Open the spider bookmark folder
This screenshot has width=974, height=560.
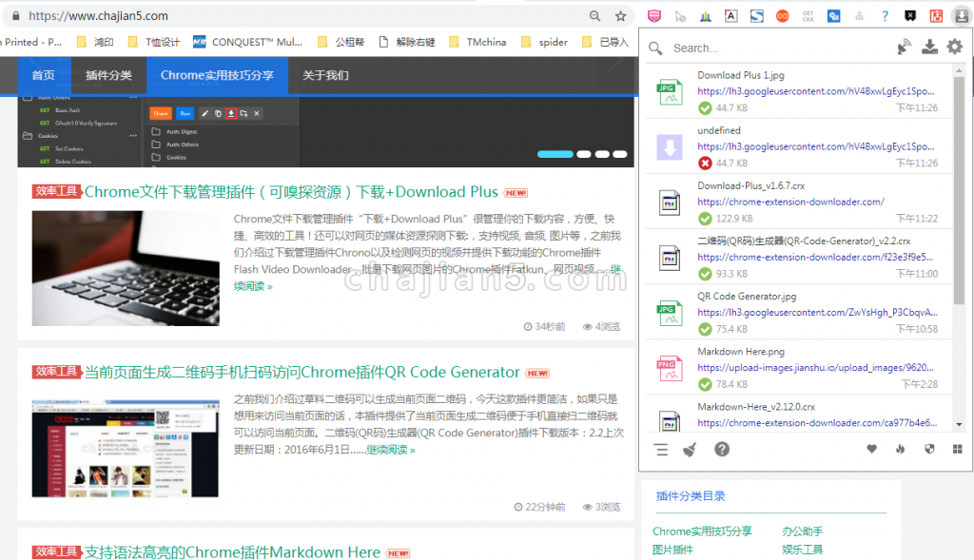tap(544, 42)
